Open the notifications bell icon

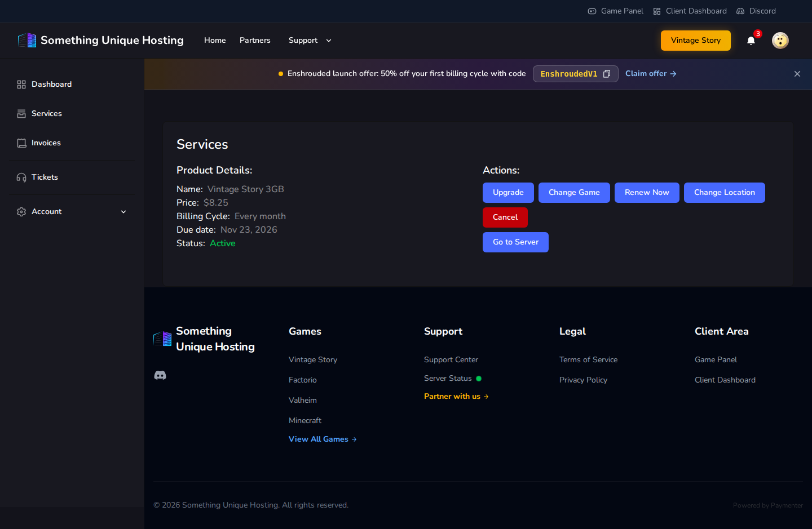tap(751, 41)
